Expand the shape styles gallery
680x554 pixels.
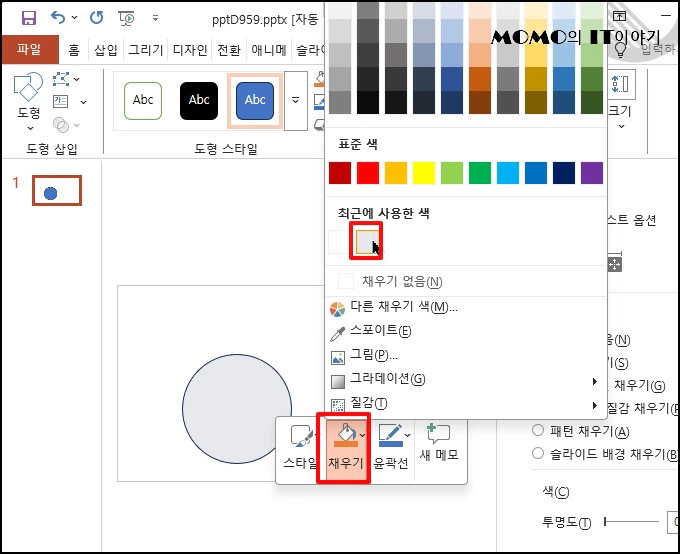click(296, 101)
